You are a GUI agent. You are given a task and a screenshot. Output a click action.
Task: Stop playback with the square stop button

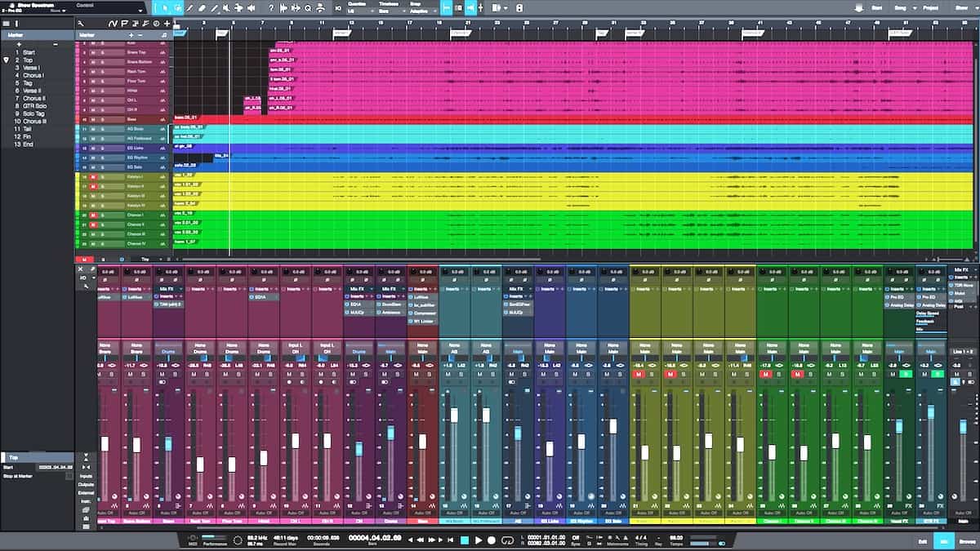tap(465, 540)
